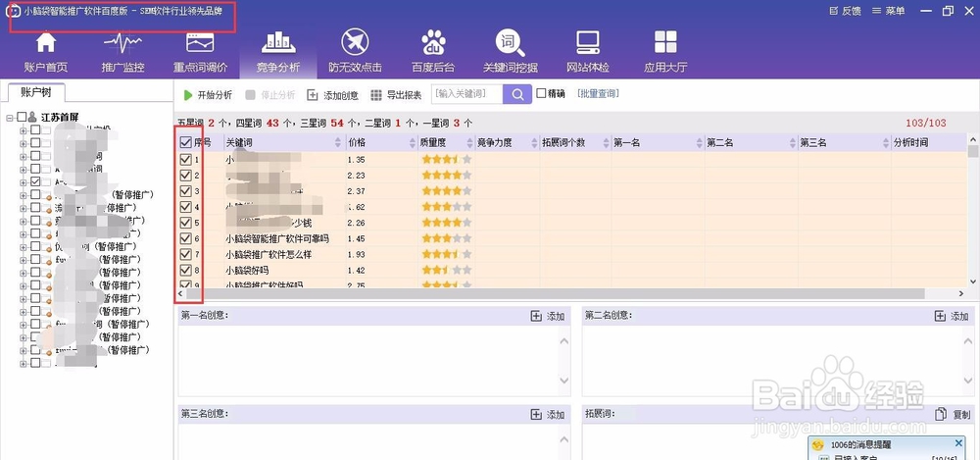Image resolution: width=980 pixels, height=460 pixels.
Task: Open 网站体检 computer icon
Action: click(x=588, y=43)
